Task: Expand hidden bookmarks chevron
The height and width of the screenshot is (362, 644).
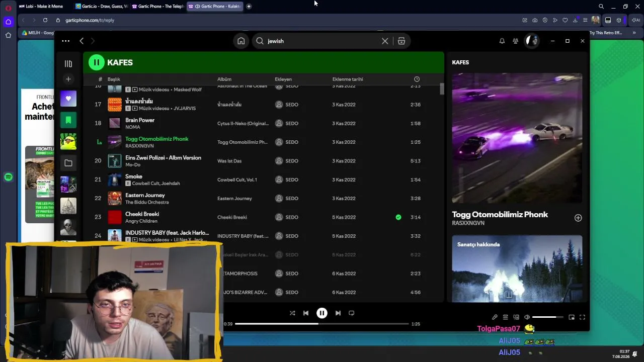Action: click(x=634, y=33)
